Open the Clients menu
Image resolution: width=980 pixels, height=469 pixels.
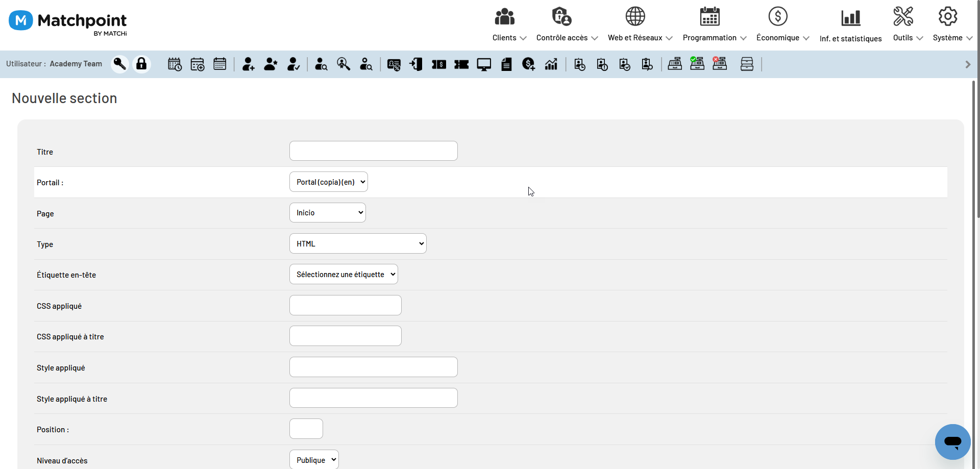pos(509,24)
